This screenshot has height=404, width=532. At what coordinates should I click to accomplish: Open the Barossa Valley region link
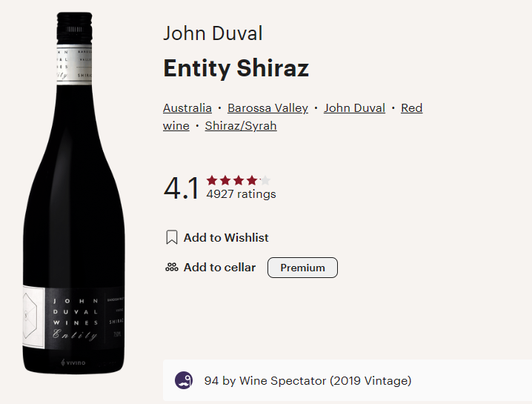[267, 108]
